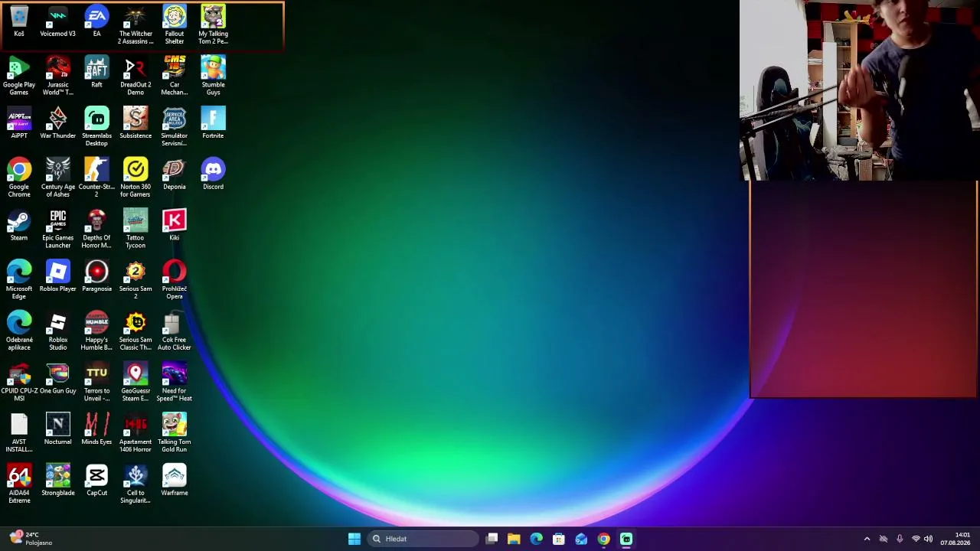Open the Koš recycle bin desktop icon
Image resolution: width=980 pixels, height=551 pixels.
[19, 21]
